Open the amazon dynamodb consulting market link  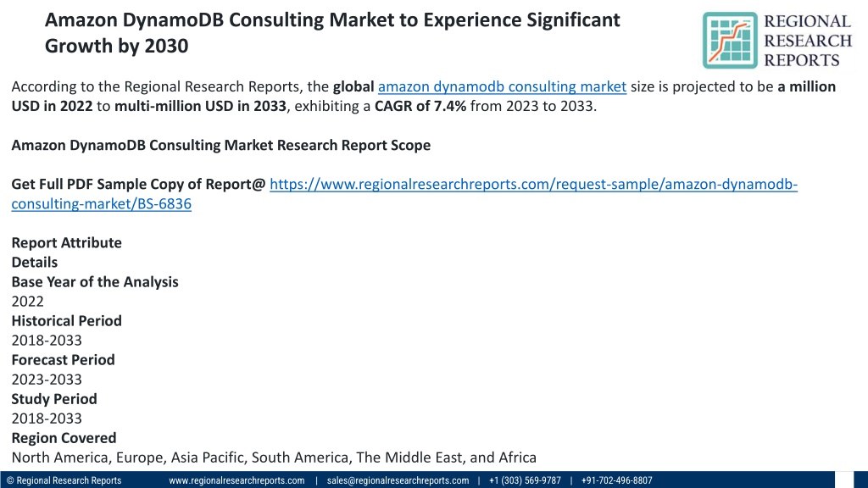point(502,87)
